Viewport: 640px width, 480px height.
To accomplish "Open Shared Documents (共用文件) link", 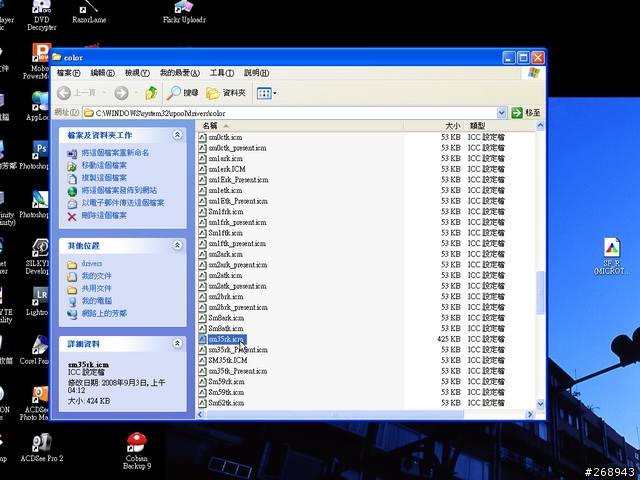I will coord(97,288).
